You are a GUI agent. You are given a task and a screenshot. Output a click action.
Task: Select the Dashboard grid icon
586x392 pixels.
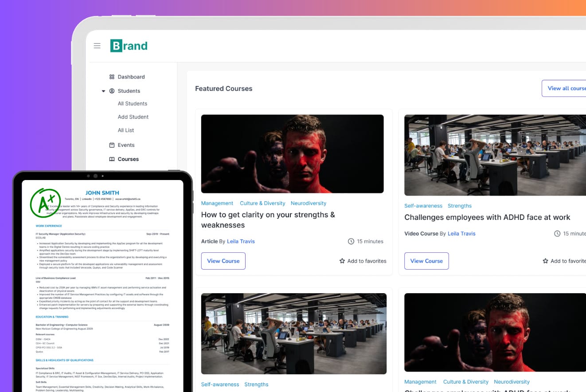tap(112, 77)
